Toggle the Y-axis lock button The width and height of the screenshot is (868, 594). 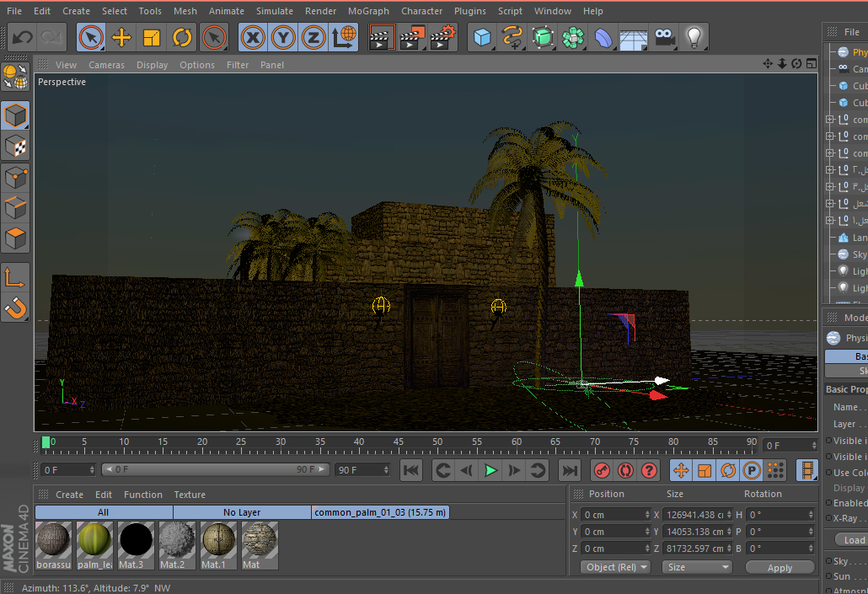pyautogui.click(x=283, y=38)
